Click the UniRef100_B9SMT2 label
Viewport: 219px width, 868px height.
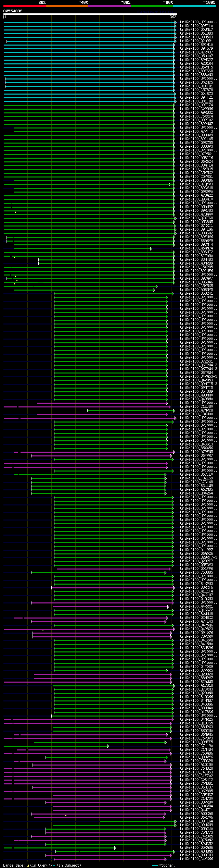pos(196,252)
